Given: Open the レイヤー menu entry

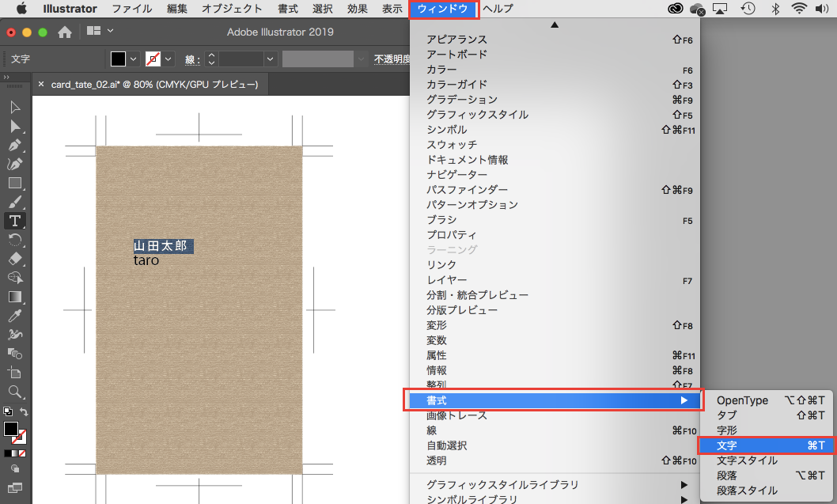Looking at the screenshot, I should pos(447,280).
